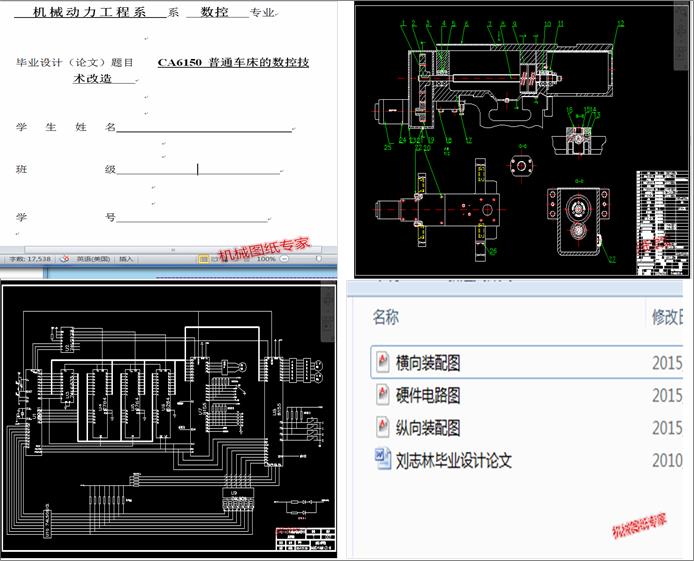694x561 pixels.
Task: Click the lathe assembly CAD drawing thumbnail
Action: point(521,139)
